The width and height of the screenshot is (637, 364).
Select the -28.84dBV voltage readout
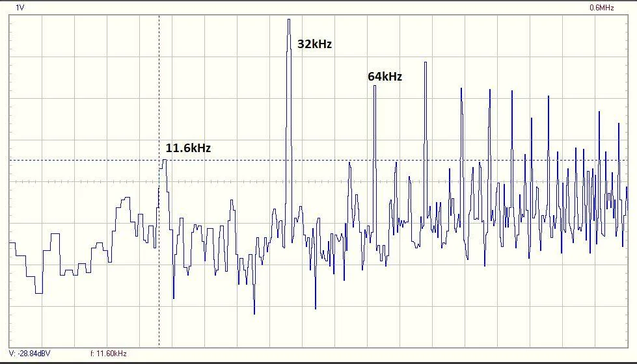[x=30, y=354]
